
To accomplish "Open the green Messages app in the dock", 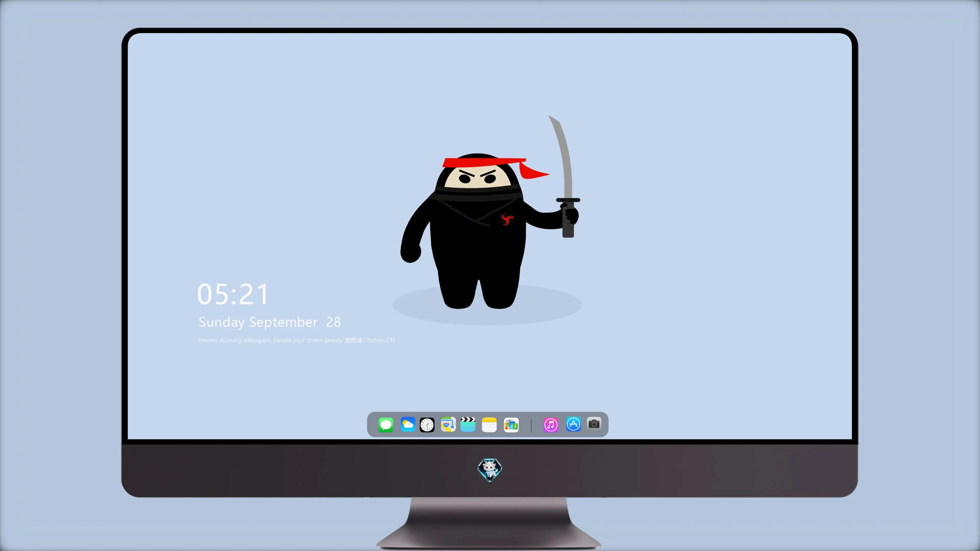I will tap(386, 424).
